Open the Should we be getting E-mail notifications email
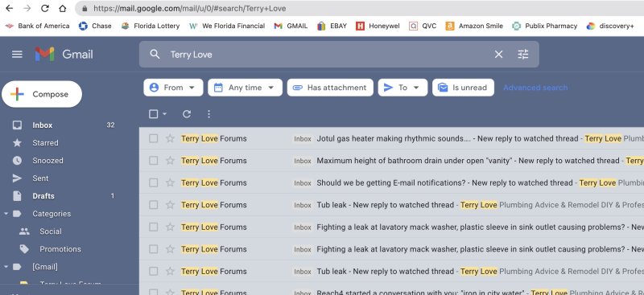 (x=391, y=183)
